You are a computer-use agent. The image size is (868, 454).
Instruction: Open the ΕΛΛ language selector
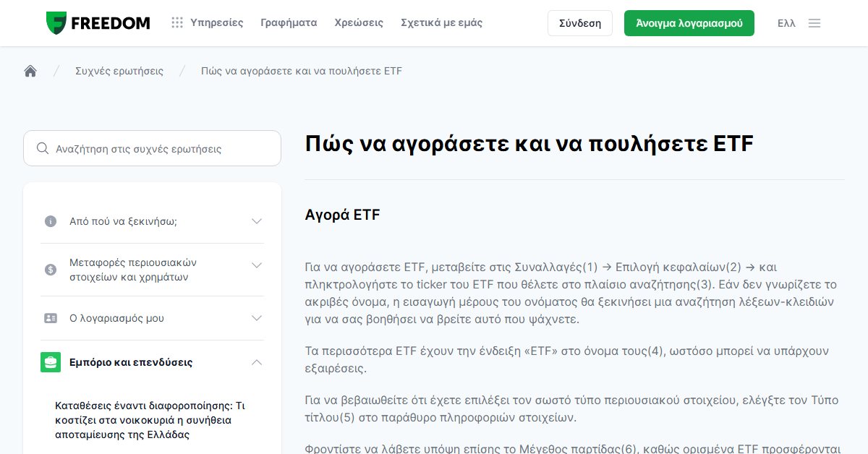(786, 23)
